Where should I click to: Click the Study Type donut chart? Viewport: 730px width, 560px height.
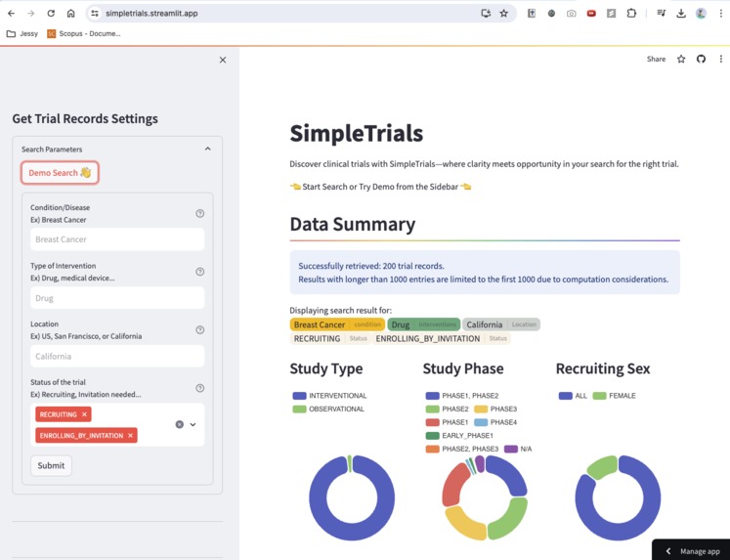click(x=352, y=497)
